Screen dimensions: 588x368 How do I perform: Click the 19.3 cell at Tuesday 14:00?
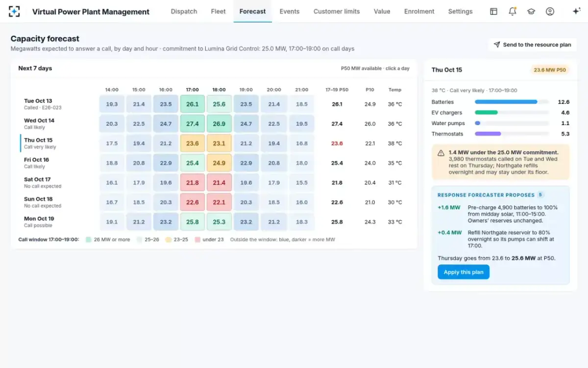[x=112, y=104]
